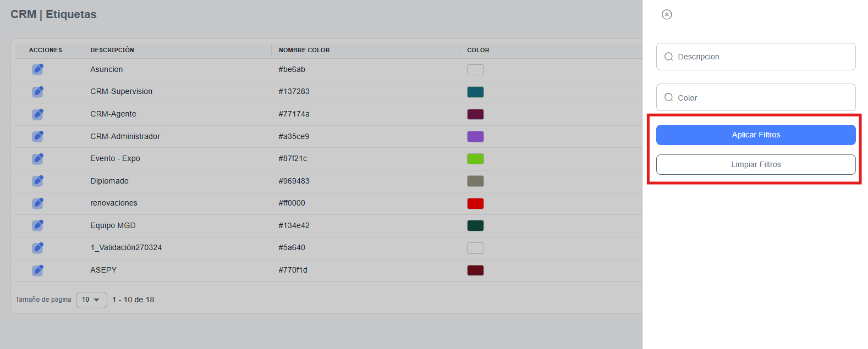
Task: Edit the Diplomado tag
Action: pyautogui.click(x=37, y=181)
